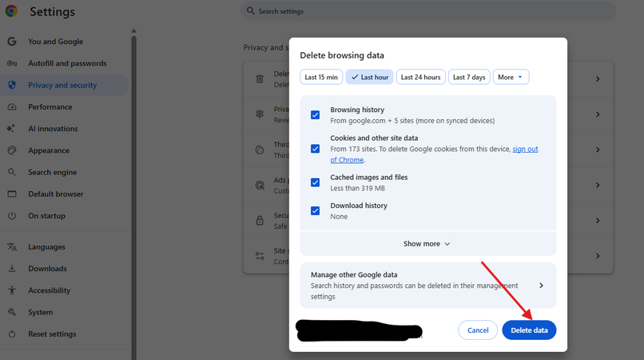Click the On startup power icon

pyautogui.click(x=12, y=215)
